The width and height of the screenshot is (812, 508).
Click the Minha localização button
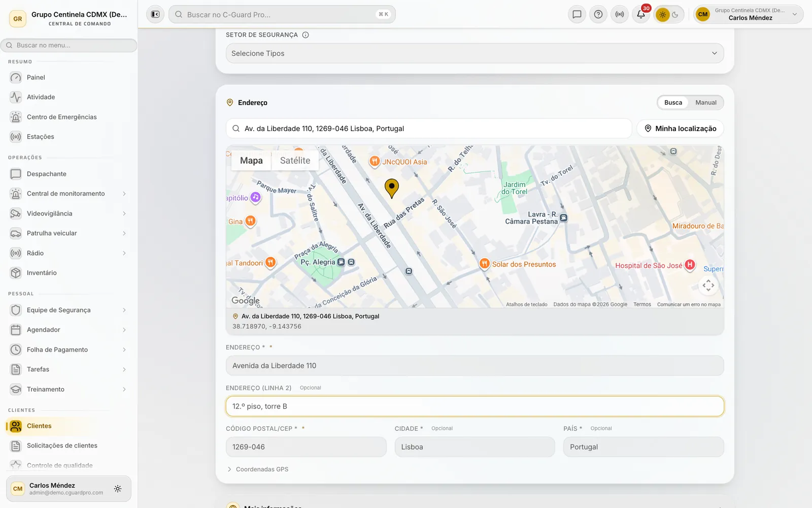coord(680,129)
